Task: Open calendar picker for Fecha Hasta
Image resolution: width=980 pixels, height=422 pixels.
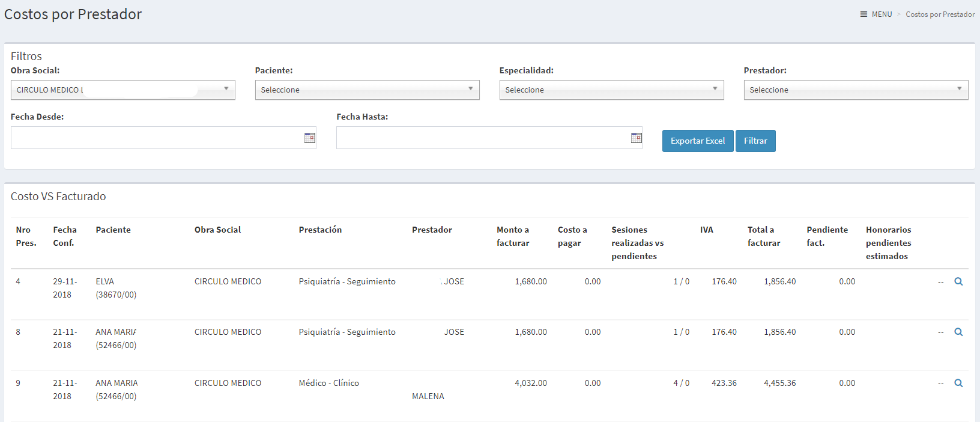Action: click(637, 138)
